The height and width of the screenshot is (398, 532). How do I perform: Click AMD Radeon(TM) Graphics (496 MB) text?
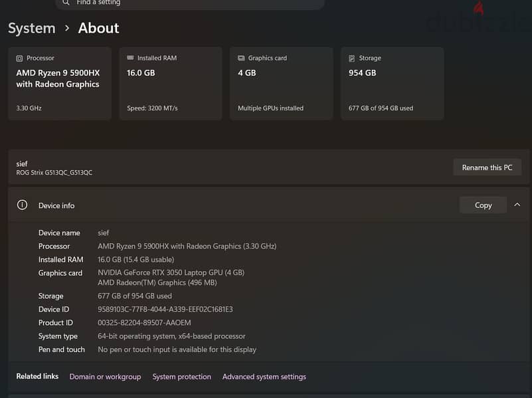pyautogui.click(x=157, y=282)
